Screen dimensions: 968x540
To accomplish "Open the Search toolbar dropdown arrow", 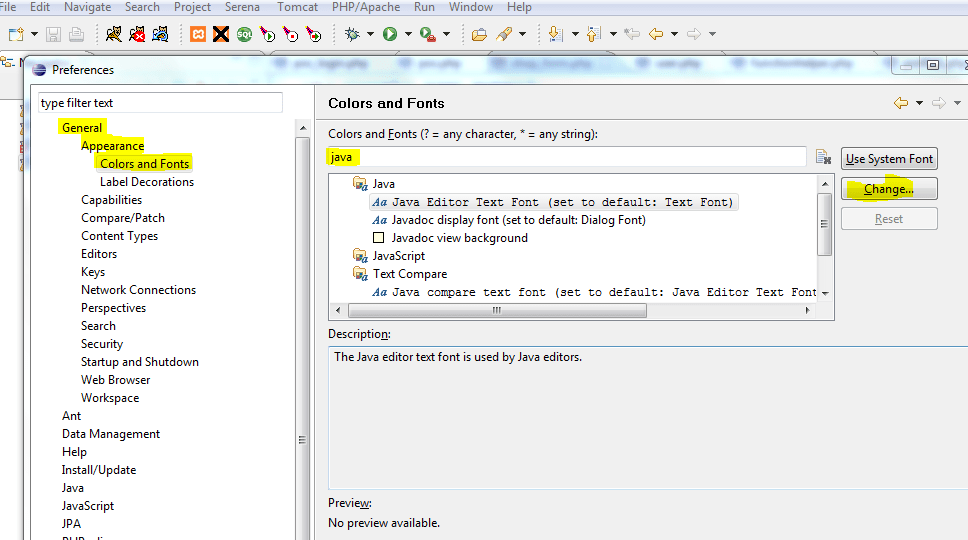I will 522,34.
